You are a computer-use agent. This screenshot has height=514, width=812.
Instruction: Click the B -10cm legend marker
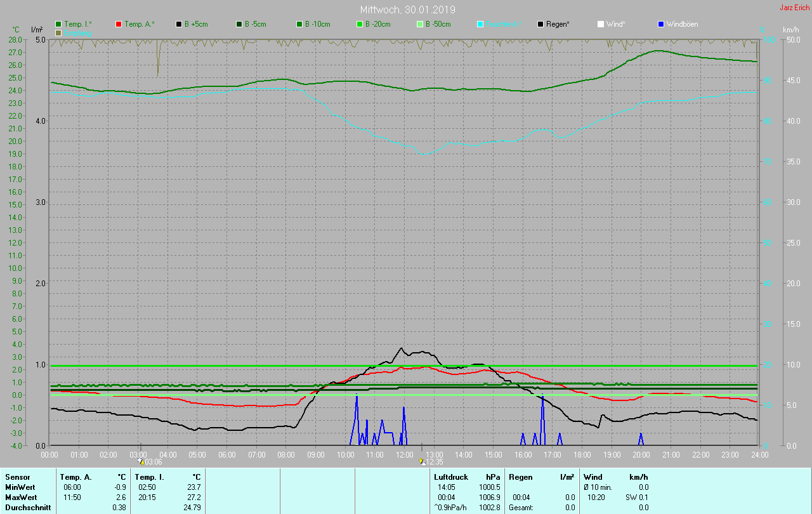(299, 24)
